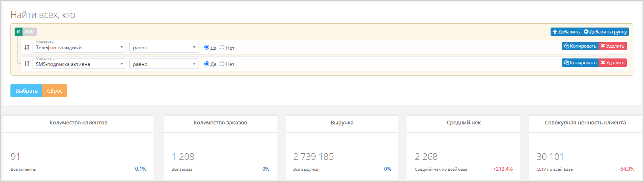This screenshot has width=644, height=182.
Task: Click the copy icon in the SMS-подписка активна row
Action: 566,63
